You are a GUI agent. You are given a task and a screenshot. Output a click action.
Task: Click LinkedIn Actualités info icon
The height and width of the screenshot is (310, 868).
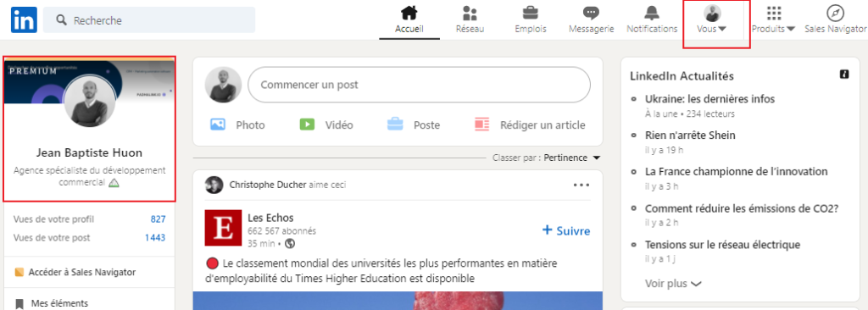coord(844,75)
